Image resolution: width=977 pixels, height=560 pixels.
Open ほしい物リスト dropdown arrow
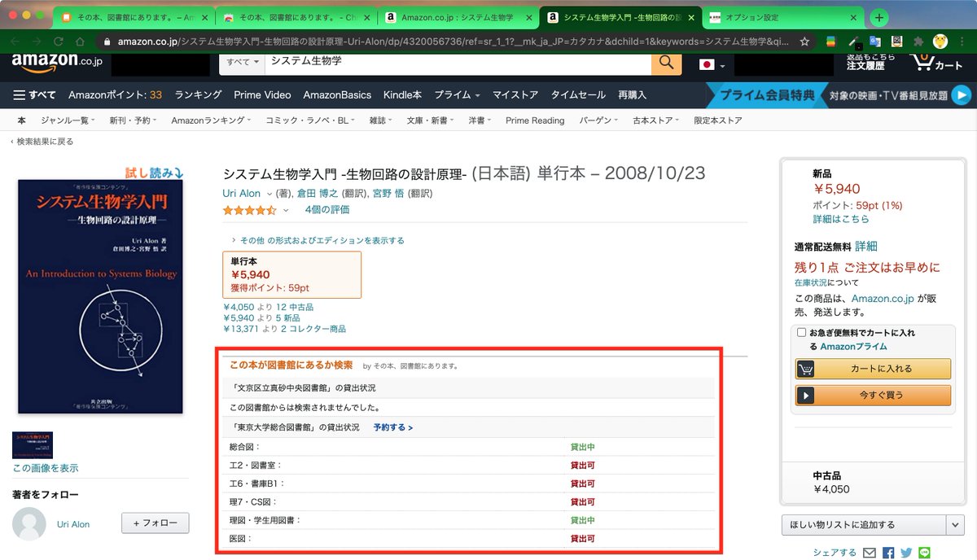[x=956, y=525]
